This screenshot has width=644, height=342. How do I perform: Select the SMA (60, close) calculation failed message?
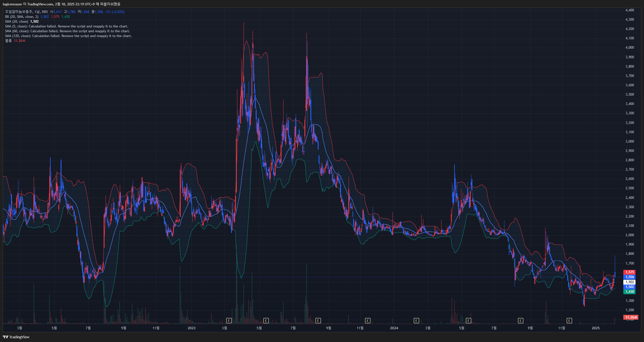click(x=67, y=31)
